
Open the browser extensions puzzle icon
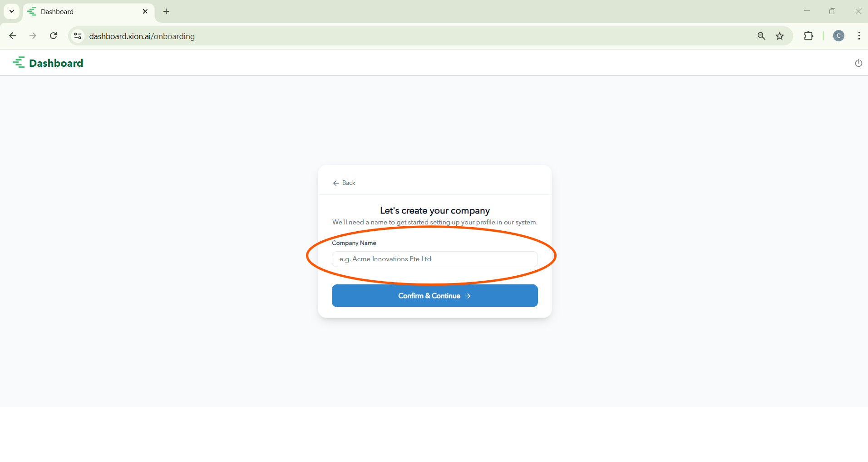point(809,36)
